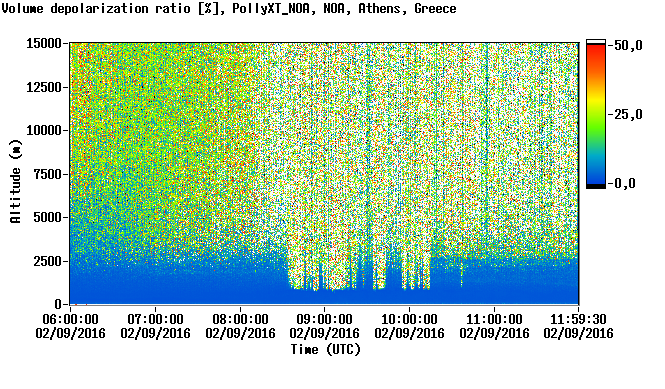Click the 06:00:00 time axis label
Viewport: 665px width, 389px height.
70,319
